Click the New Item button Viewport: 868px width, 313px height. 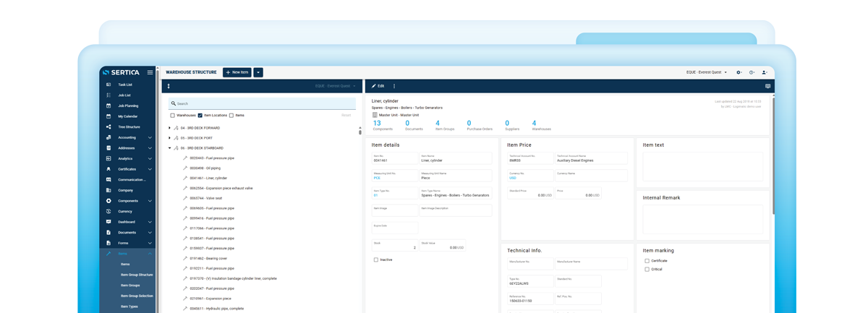click(237, 72)
